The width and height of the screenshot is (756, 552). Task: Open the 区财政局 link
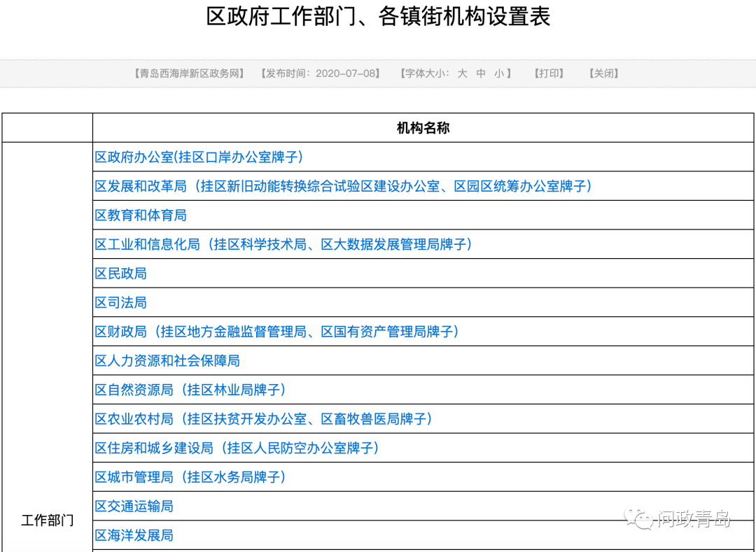[276, 332]
